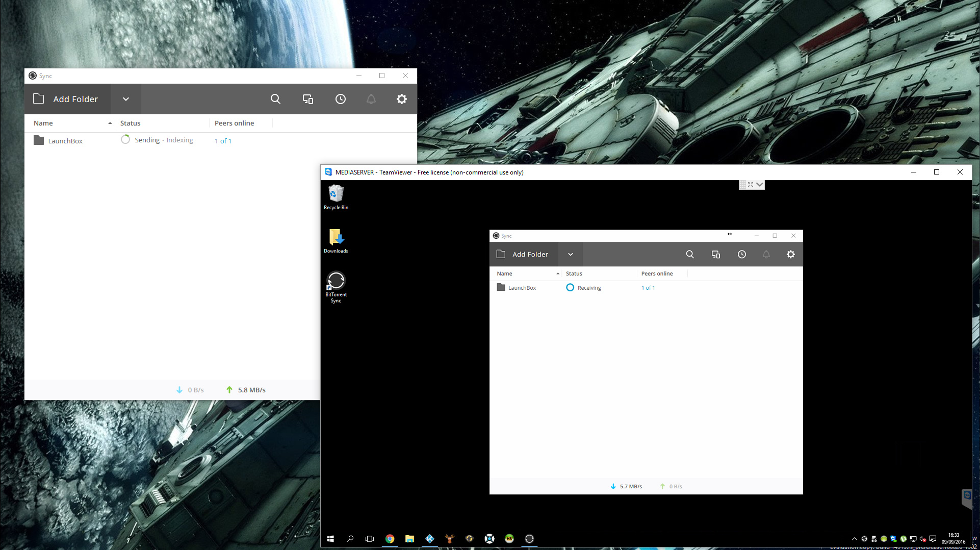Open File Explorer from remote taskbar
The image size is (980, 550).
[409, 538]
